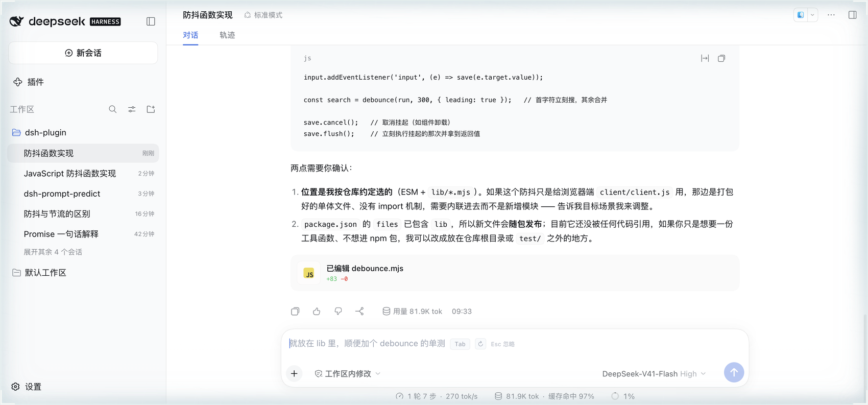The height and width of the screenshot is (405, 868).
Task: Expand the remaining 4 conversations
Action: tap(53, 252)
